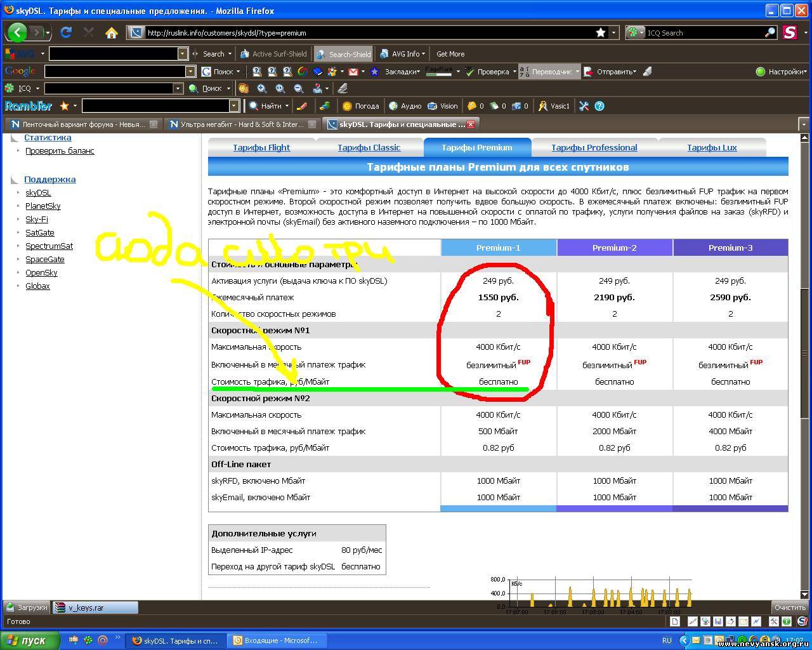
Task: Click the Google bookmark star icon
Action: point(374,72)
